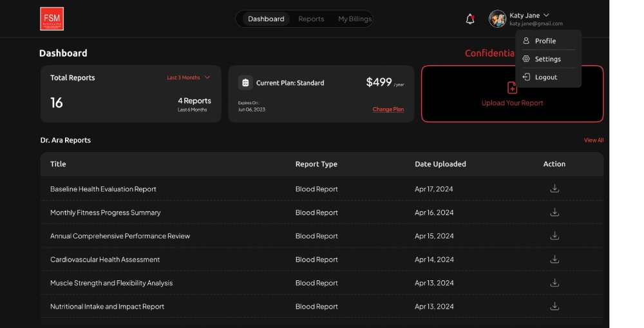Open the notifications bell
644x328 pixels.
coord(470,19)
